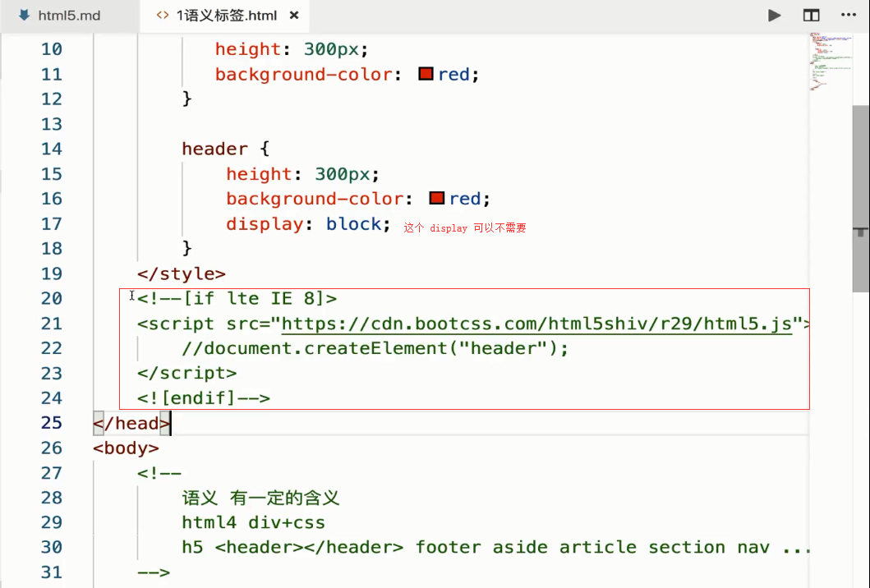Open the red color swatch on line 11

coord(426,74)
